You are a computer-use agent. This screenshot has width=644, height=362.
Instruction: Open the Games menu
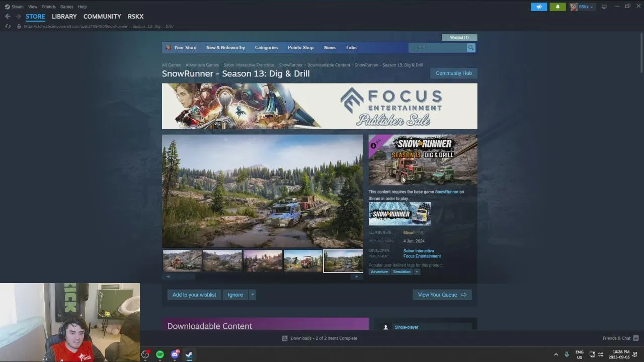click(66, 7)
